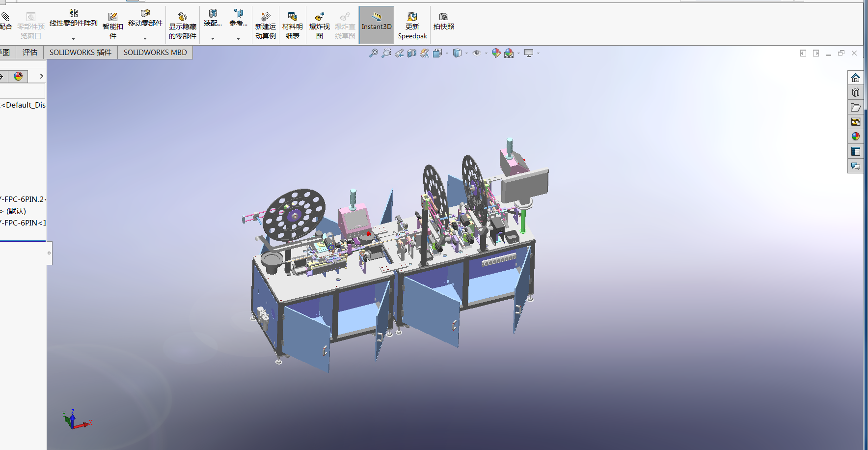Expand the 线性零部件阵列 dropdown arrow

pyautogui.click(x=74, y=39)
